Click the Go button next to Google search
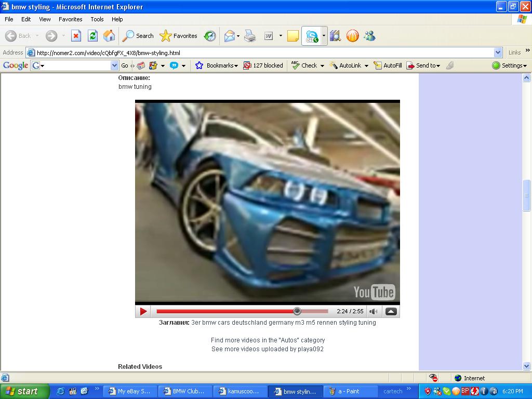 tap(125, 65)
